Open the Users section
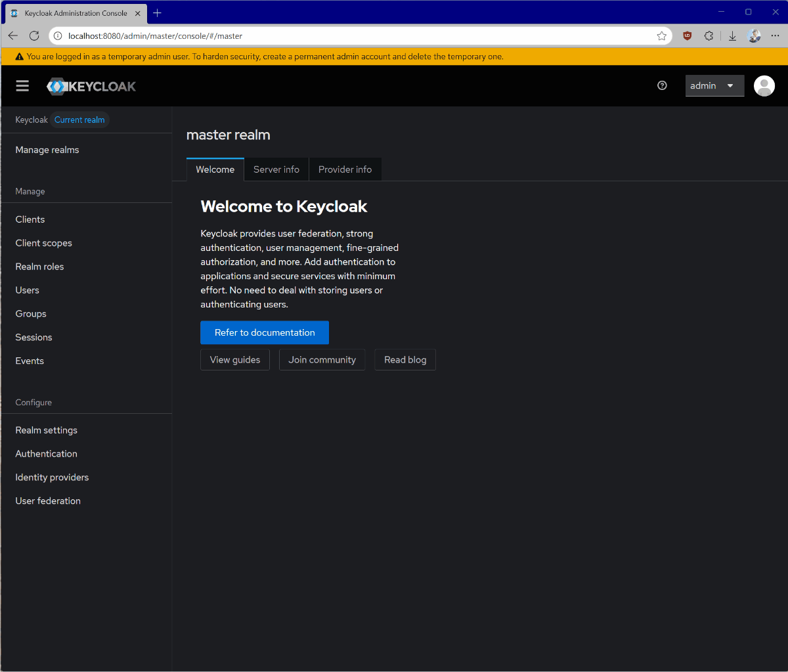The image size is (788, 672). 27,290
